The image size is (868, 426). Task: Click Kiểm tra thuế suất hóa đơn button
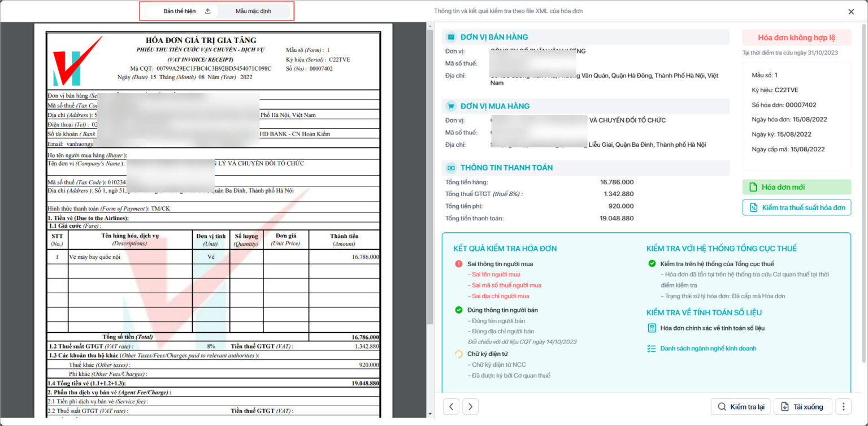click(x=797, y=207)
